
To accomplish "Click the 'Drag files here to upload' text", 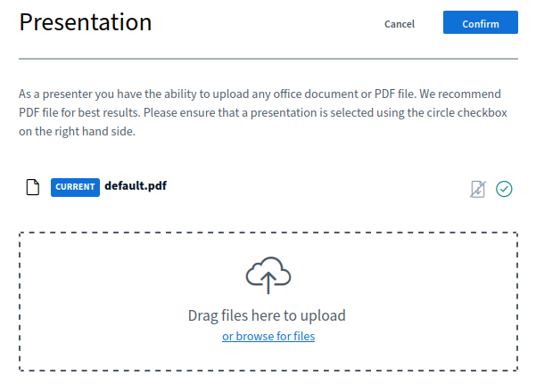I will pyautogui.click(x=267, y=315).
